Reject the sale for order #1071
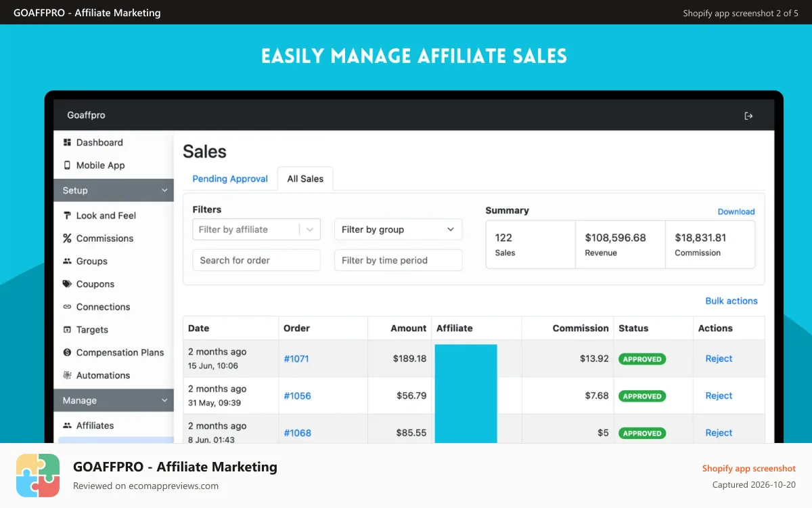 click(719, 359)
